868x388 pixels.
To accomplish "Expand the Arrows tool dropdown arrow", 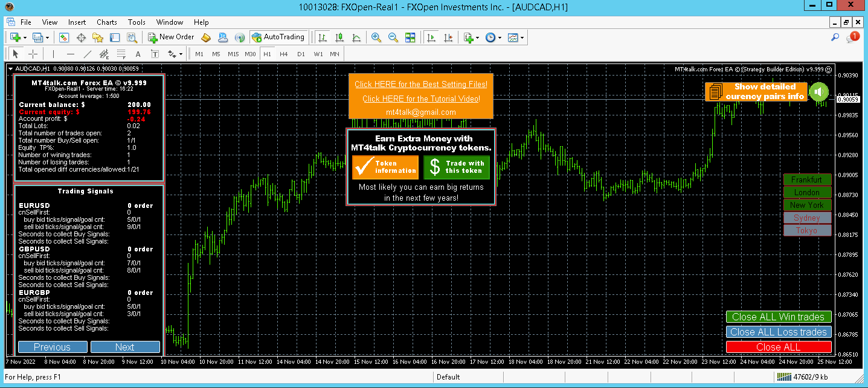I will point(181,54).
